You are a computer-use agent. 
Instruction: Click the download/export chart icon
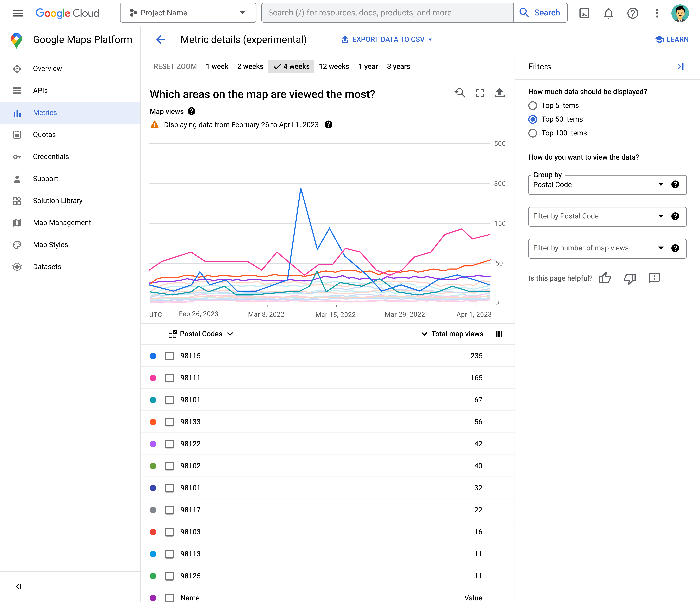point(499,94)
